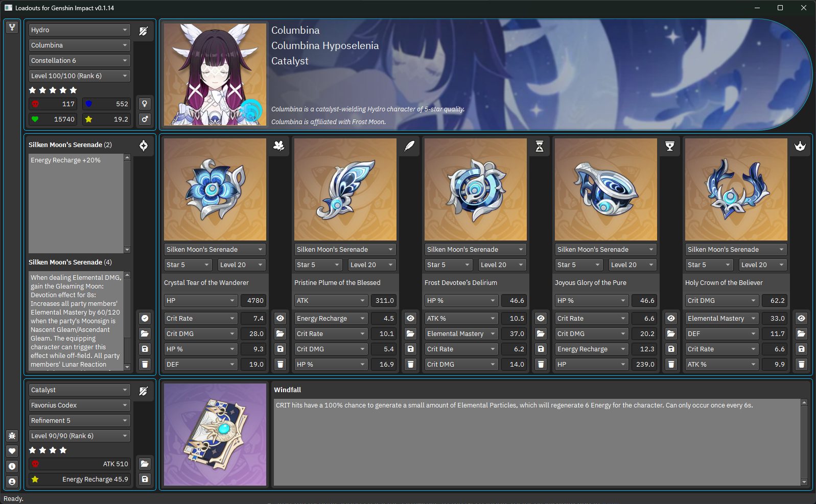Screen dimensions: 816x504
Task: Open folder icon beside Pristine Plume artifact
Action: point(280,333)
